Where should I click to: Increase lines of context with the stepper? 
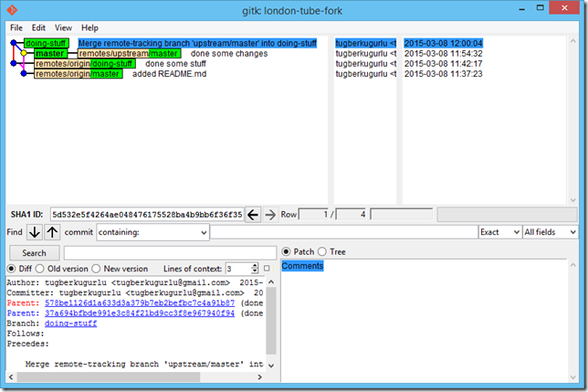[255, 266]
